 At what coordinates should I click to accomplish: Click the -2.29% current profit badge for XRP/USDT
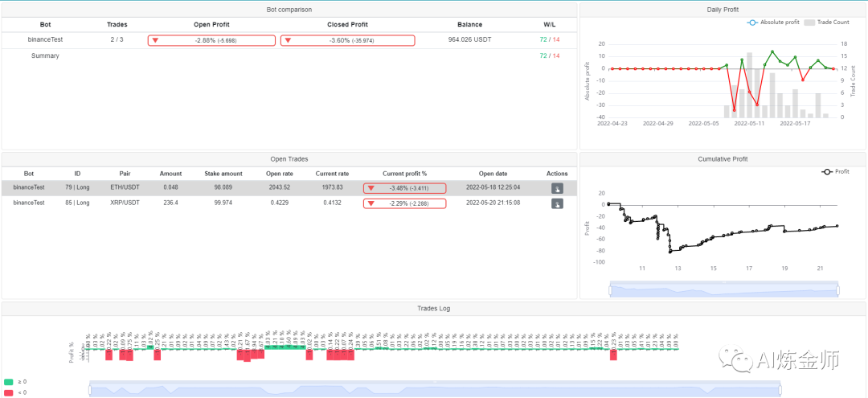404,203
